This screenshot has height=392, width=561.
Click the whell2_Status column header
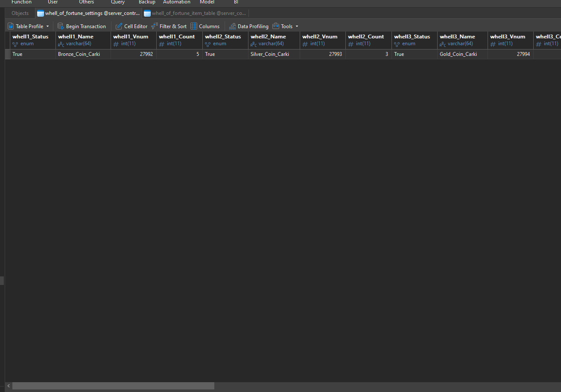click(x=225, y=40)
